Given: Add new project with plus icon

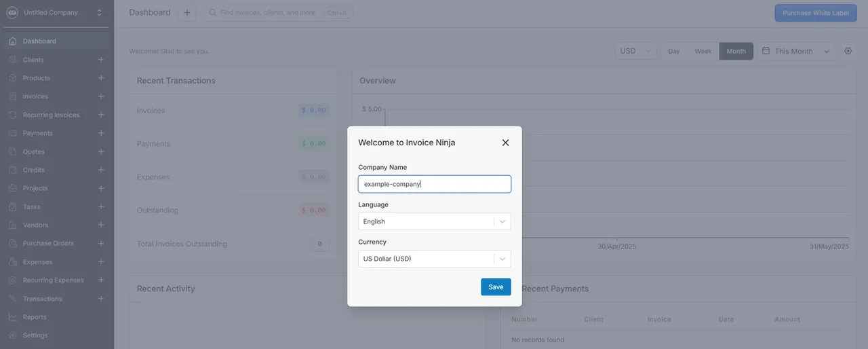Looking at the screenshot, I should pyautogui.click(x=101, y=188).
